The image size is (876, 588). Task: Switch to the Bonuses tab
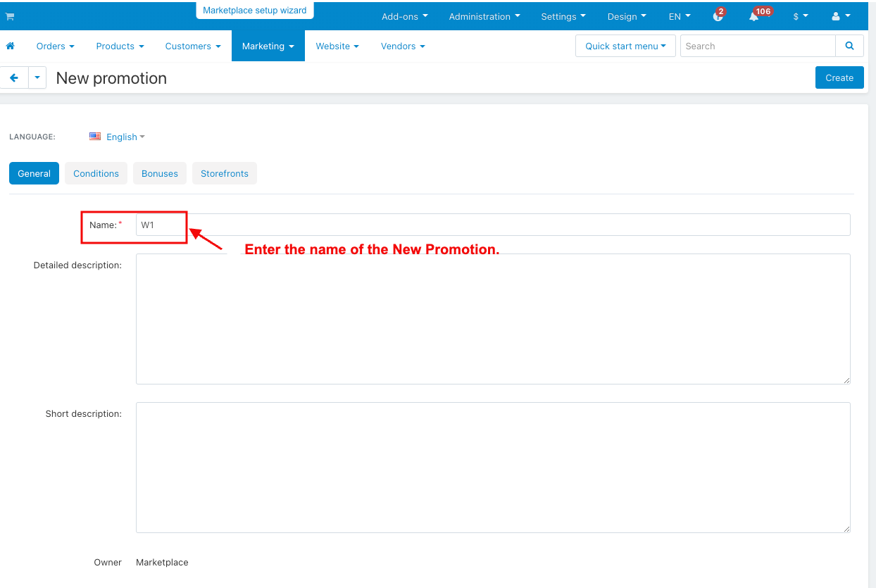point(160,173)
